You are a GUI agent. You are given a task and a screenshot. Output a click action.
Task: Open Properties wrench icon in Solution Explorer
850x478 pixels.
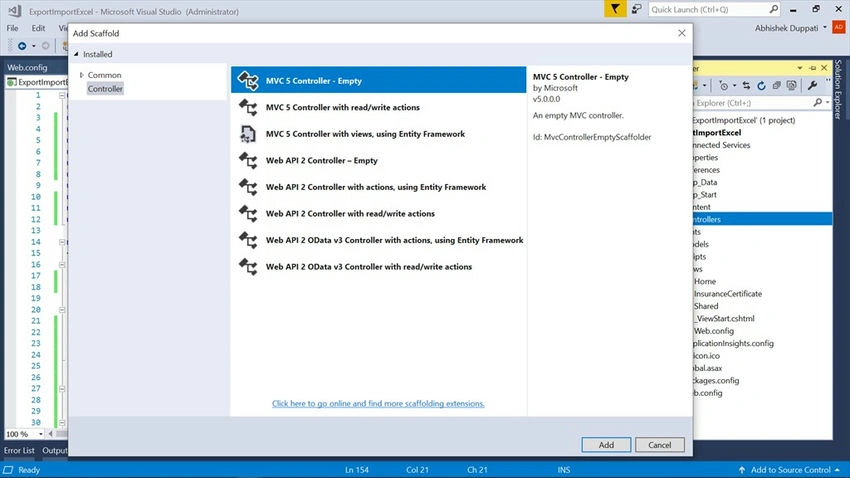click(812, 86)
